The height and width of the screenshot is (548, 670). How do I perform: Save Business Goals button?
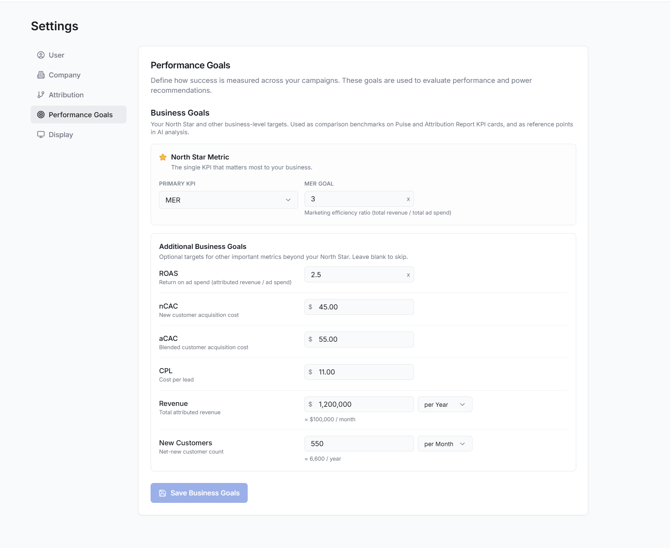pyautogui.click(x=199, y=493)
